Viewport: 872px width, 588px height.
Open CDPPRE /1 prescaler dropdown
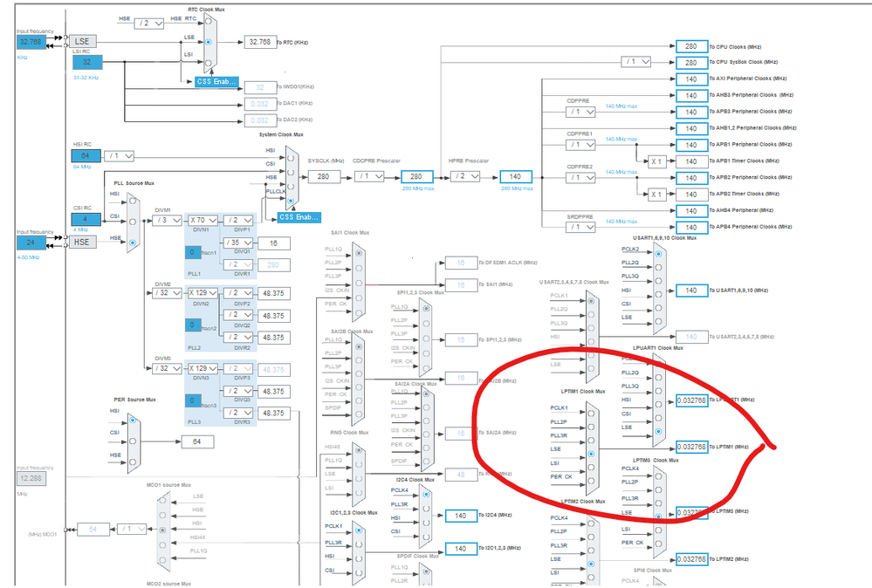coord(580,112)
